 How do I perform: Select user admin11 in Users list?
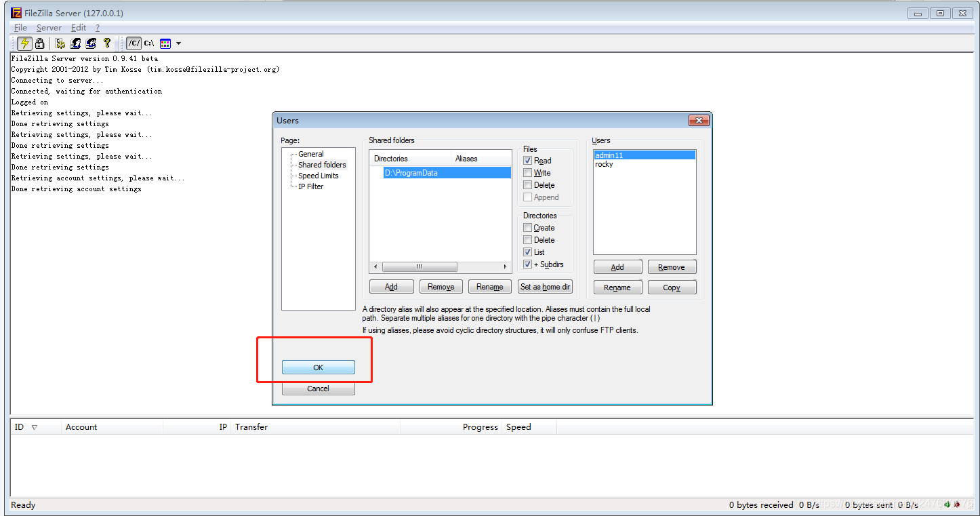coord(645,155)
